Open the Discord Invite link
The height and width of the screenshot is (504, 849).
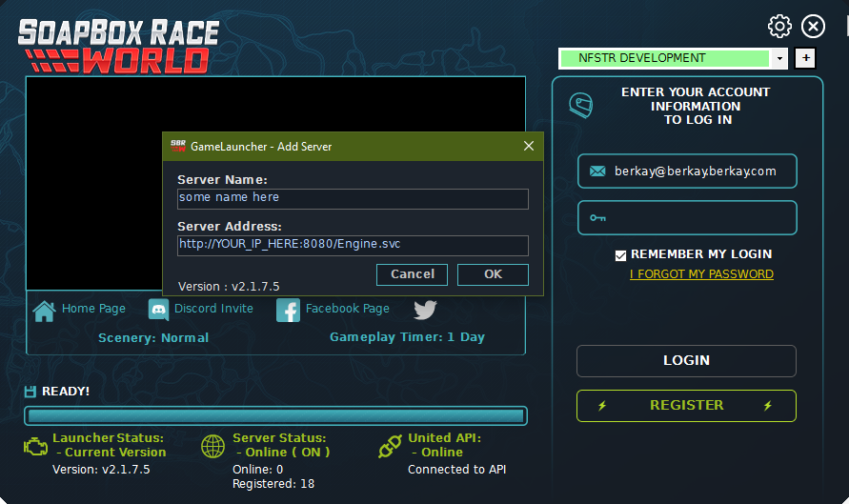213,309
